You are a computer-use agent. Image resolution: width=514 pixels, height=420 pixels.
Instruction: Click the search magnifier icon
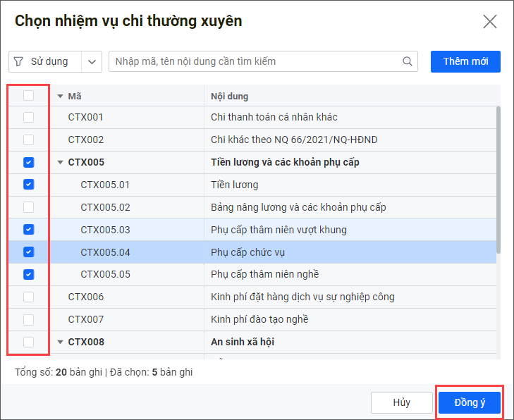[408, 61]
